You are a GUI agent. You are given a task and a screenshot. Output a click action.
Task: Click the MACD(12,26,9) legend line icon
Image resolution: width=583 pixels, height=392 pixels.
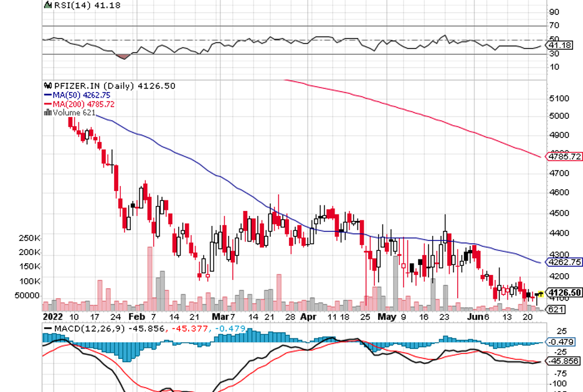pyautogui.click(x=48, y=328)
